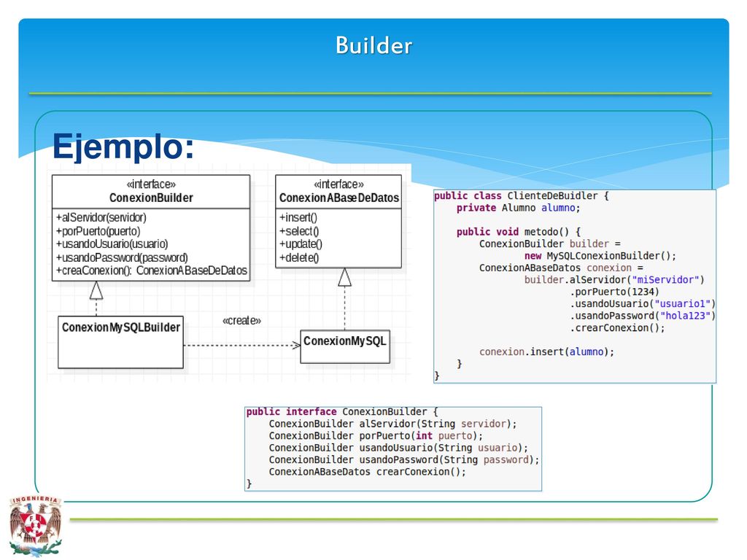Click the +insert() method
Image resolution: width=747 pixels, height=560 pixels.
(x=298, y=217)
